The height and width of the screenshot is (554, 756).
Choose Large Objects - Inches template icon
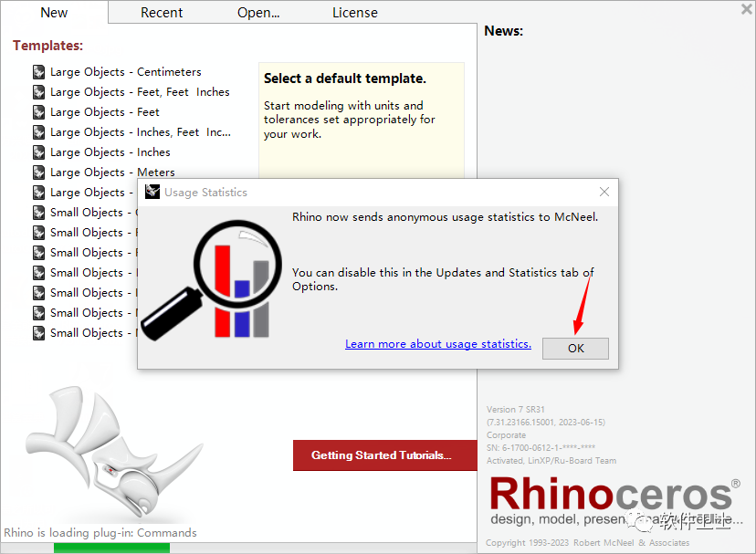[x=38, y=152]
